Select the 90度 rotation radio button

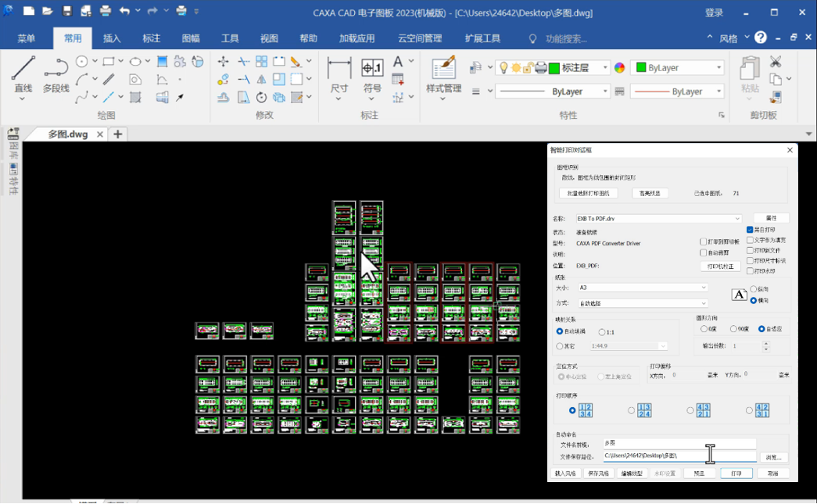pyautogui.click(x=733, y=328)
